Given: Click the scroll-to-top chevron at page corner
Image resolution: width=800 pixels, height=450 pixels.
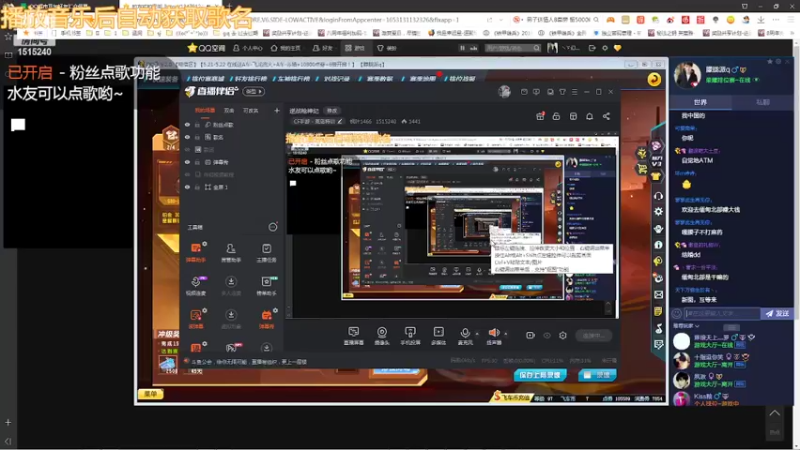Looking at the screenshot, I should [774, 413].
